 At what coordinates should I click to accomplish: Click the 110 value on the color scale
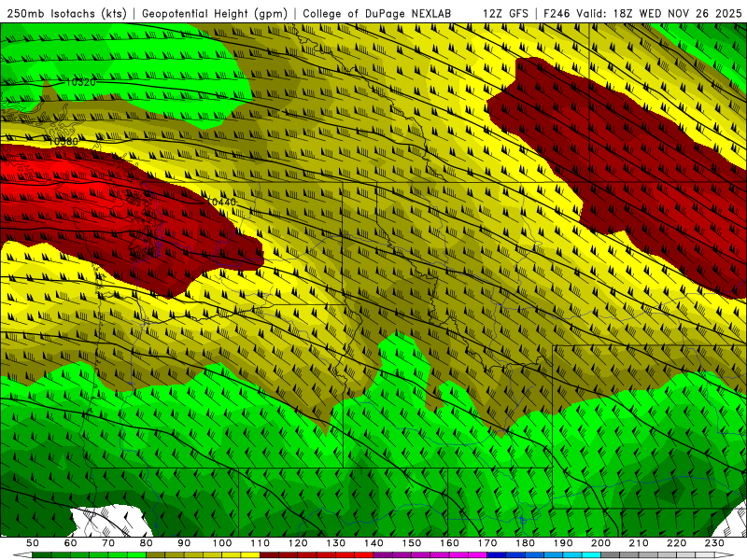click(261, 543)
